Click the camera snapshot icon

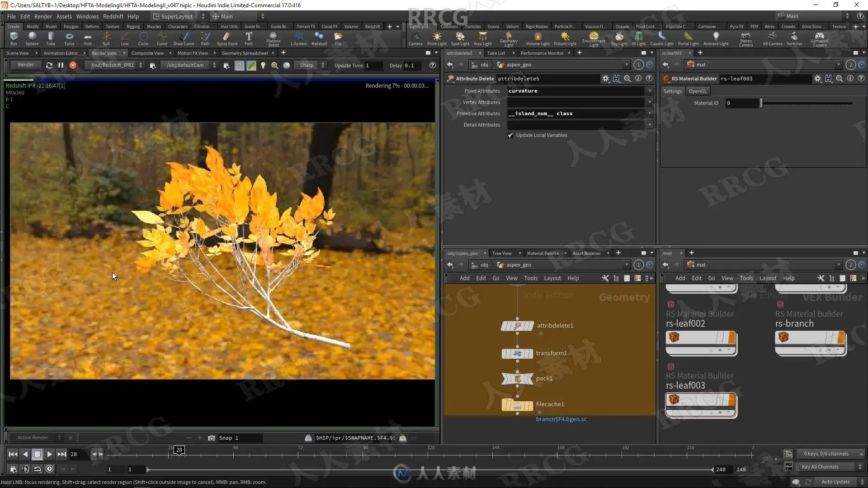point(211,438)
